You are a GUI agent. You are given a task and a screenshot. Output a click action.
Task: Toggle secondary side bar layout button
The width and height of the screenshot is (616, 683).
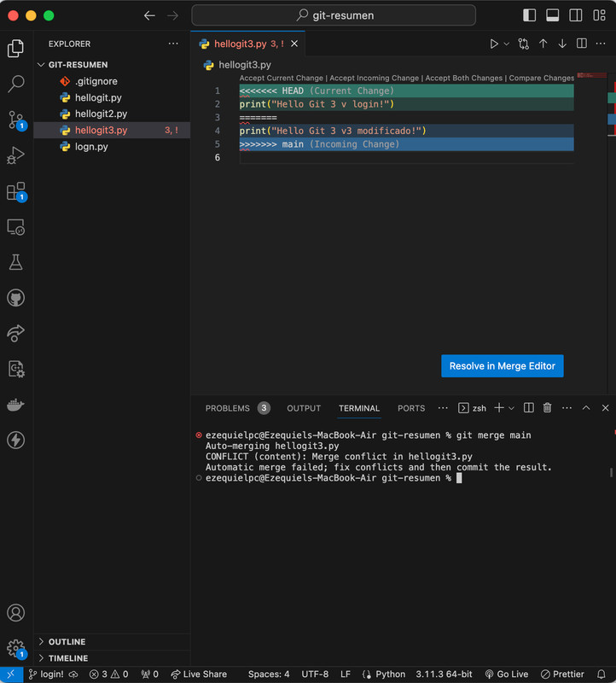tap(576, 15)
